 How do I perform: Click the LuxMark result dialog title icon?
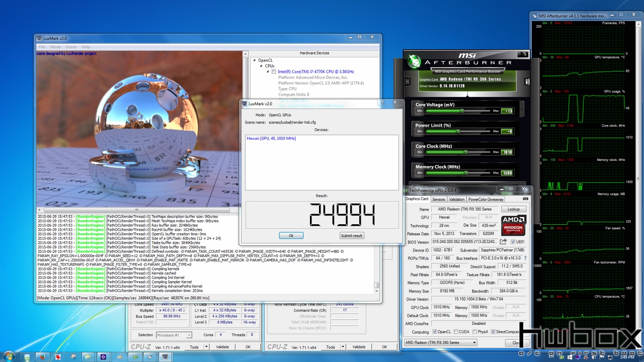[245, 104]
